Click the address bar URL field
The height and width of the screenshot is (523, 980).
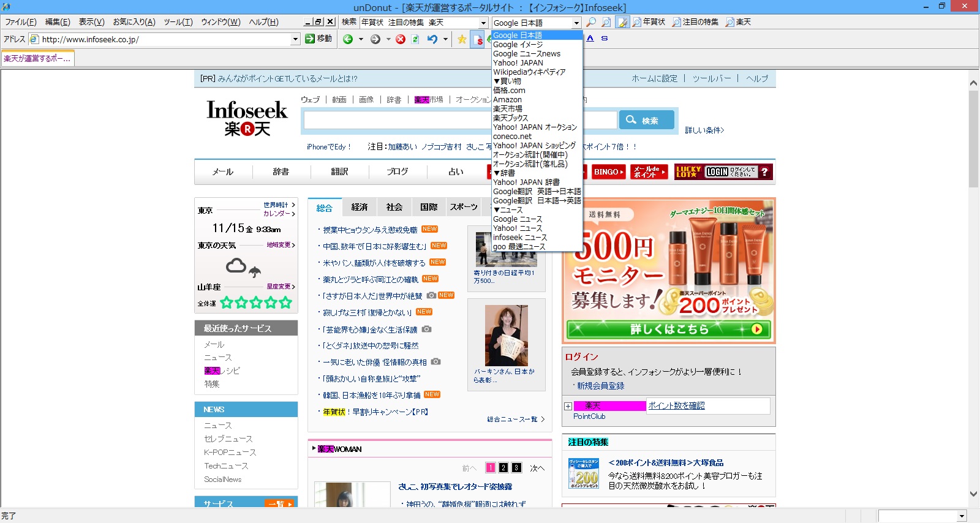tap(165, 39)
